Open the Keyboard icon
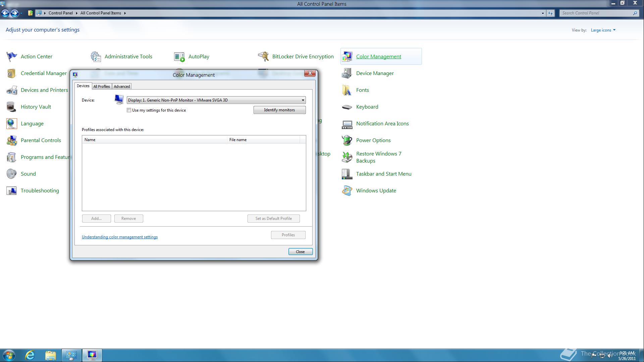Screen dimensions: 644x362 [347, 107]
